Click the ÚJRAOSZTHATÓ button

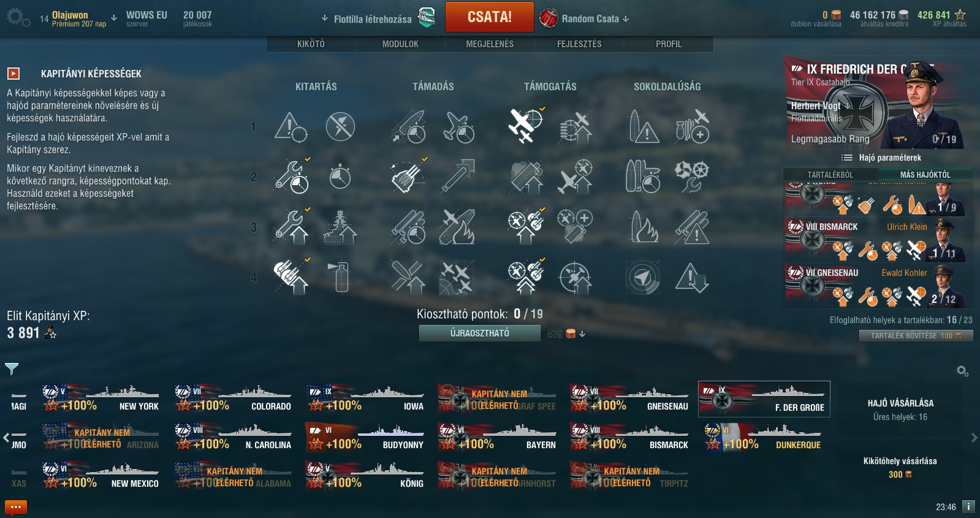[479, 333]
